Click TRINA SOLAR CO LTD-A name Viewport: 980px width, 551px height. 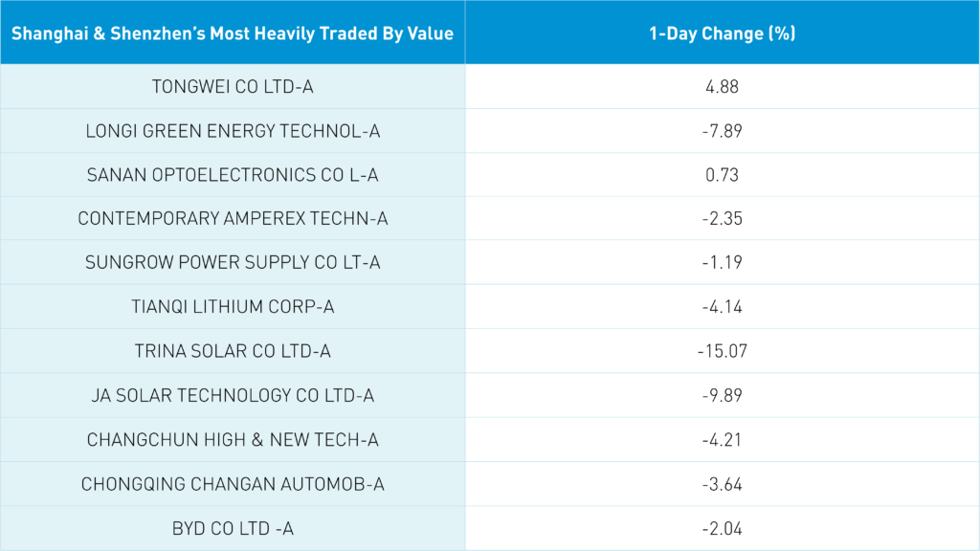coord(233,351)
